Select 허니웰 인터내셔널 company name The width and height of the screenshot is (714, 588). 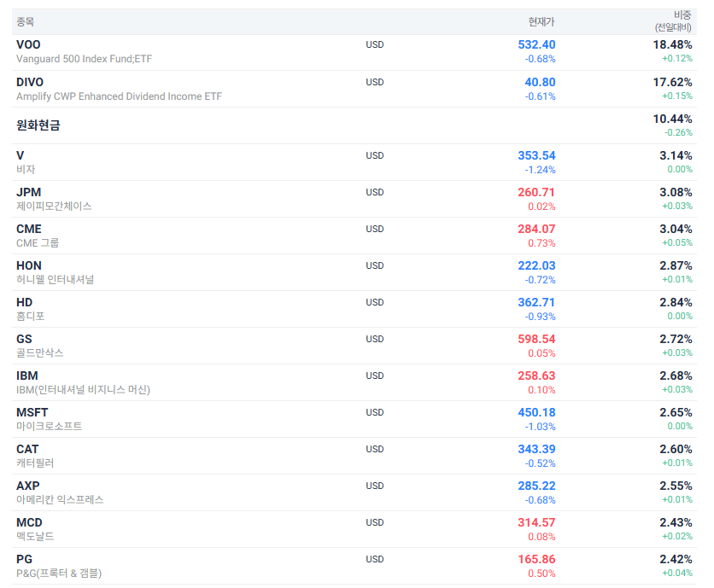pyautogui.click(x=56, y=279)
